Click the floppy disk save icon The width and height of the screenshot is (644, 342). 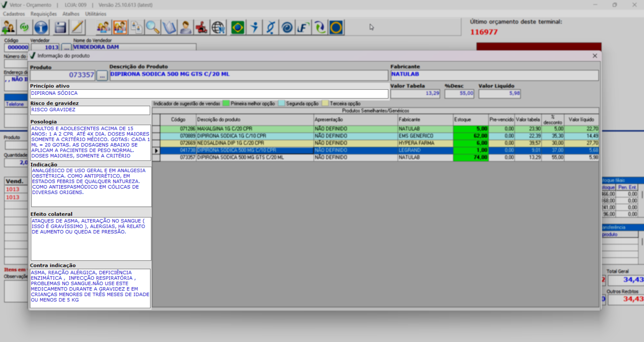(x=60, y=28)
